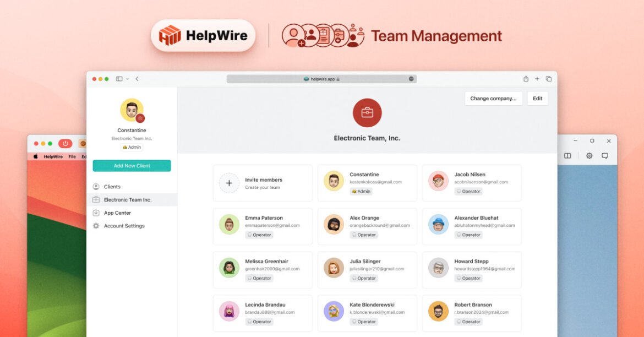Click the helpwire.app address bar

coord(321,79)
